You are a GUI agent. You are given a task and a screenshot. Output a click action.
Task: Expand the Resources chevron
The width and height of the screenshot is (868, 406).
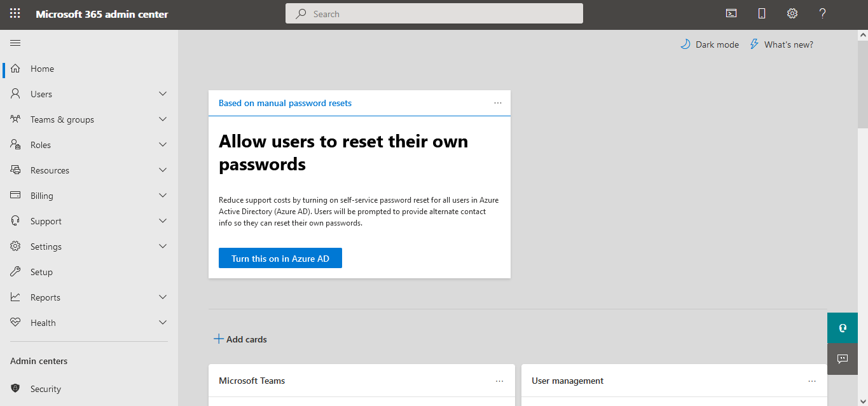coord(163,170)
